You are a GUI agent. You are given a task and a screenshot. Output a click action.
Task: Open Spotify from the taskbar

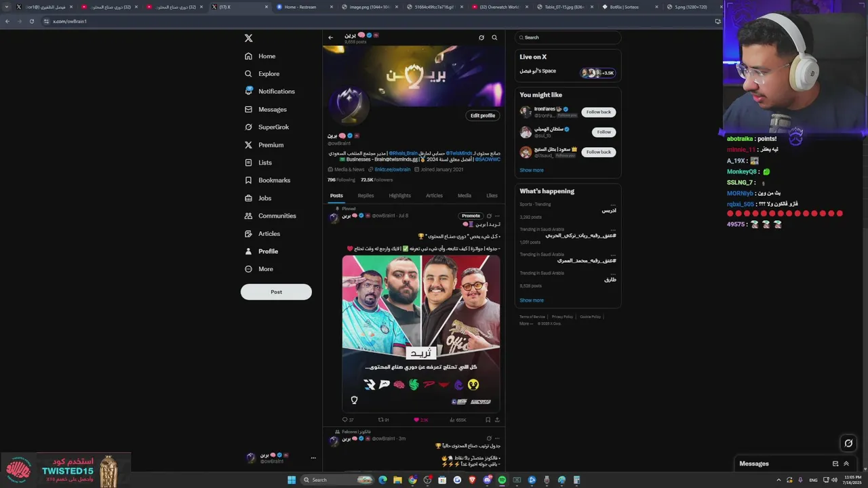(502, 480)
